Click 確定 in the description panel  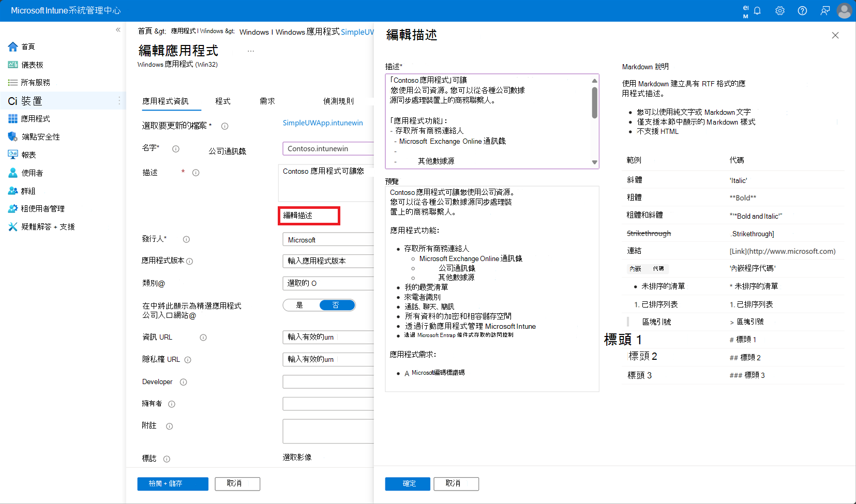pyautogui.click(x=408, y=484)
